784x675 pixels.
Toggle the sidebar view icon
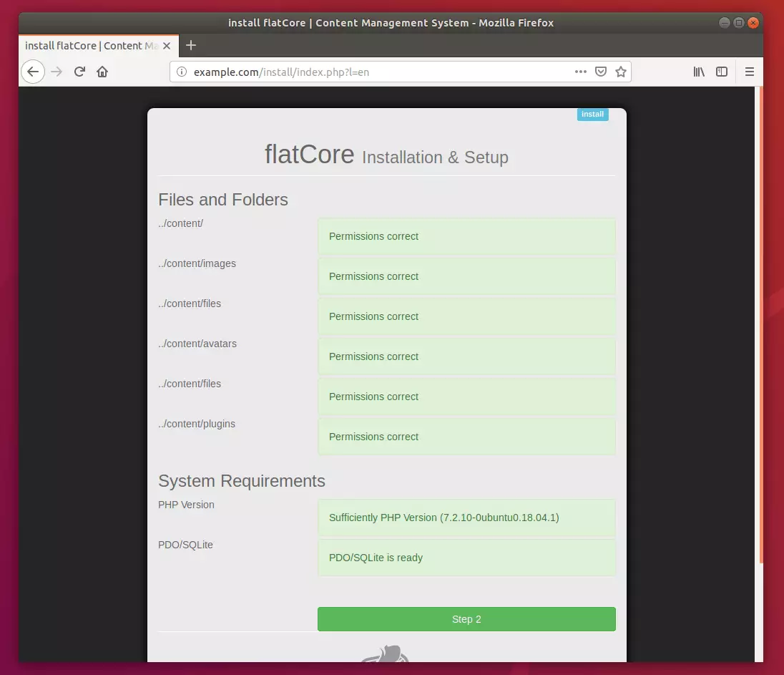pos(722,72)
